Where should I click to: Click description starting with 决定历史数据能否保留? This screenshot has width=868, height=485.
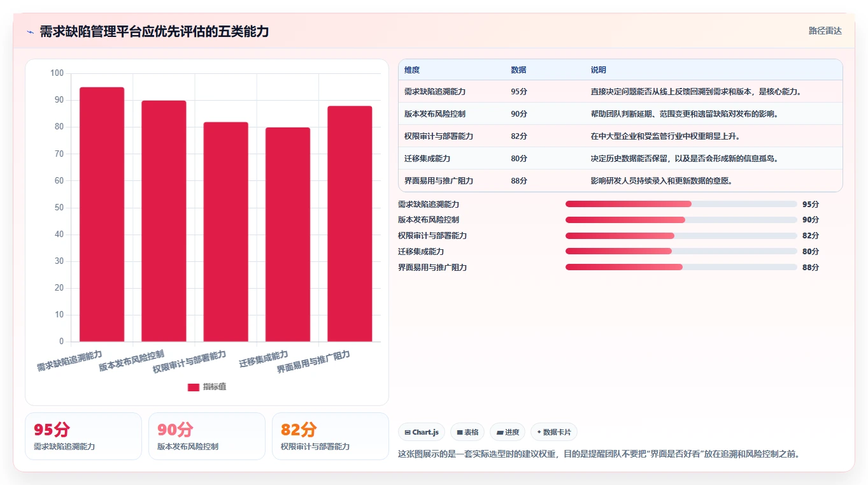pyautogui.click(x=686, y=159)
